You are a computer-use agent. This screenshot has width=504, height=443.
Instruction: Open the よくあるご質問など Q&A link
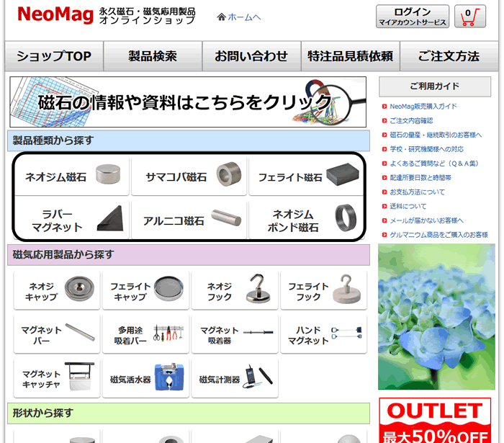click(x=434, y=164)
